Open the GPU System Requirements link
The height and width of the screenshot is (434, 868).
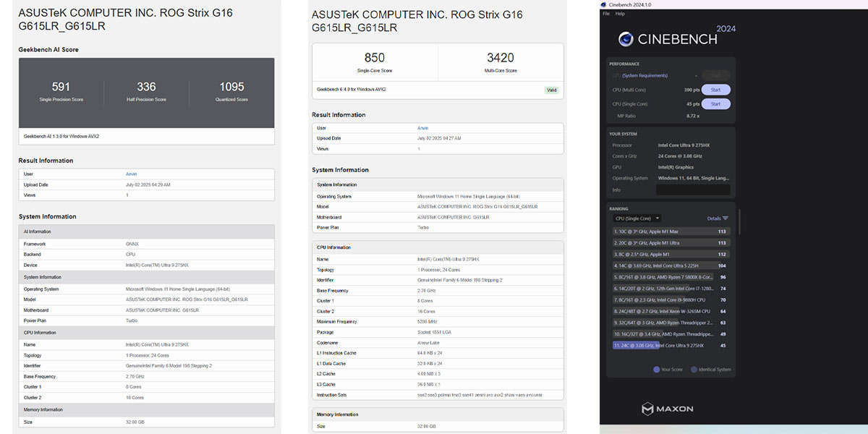click(645, 75)
